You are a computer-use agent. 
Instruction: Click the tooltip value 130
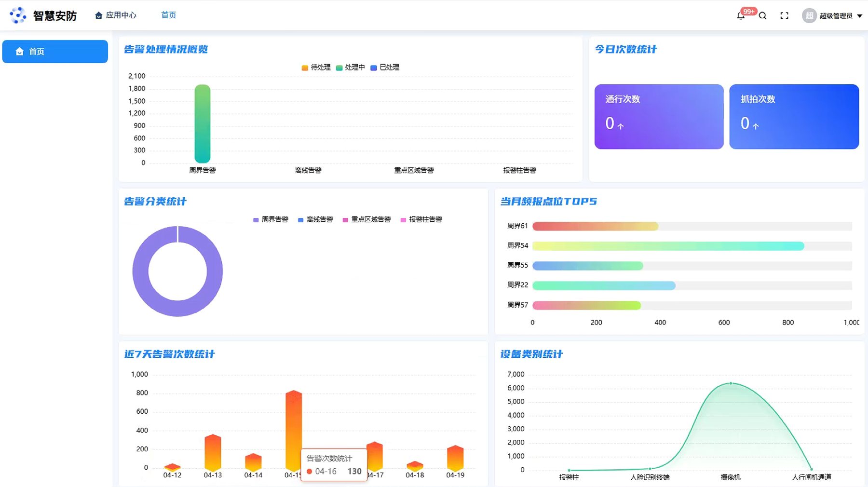click(x=354, y=472)
